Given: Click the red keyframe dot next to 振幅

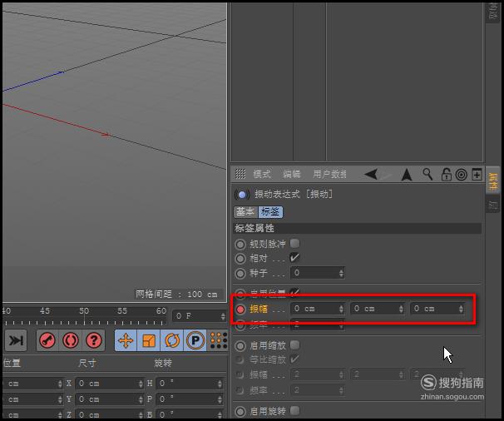Looking at the screenshot, I should pyautogui.click(x=240, y=310).
